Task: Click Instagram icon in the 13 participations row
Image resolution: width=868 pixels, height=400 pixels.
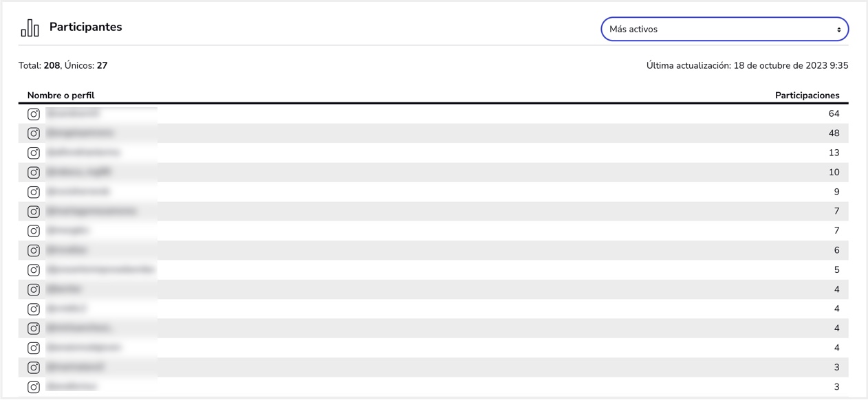Action: (x=34, y=153)
